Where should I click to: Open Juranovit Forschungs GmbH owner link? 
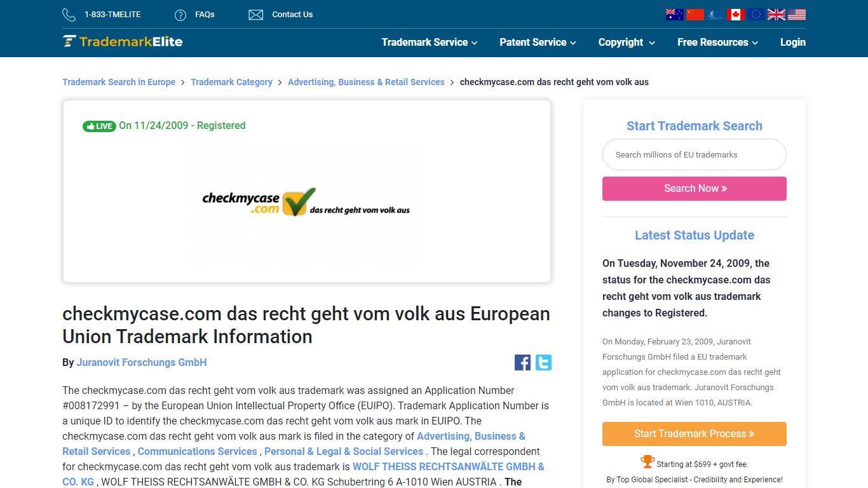click(x=141, y=362)
